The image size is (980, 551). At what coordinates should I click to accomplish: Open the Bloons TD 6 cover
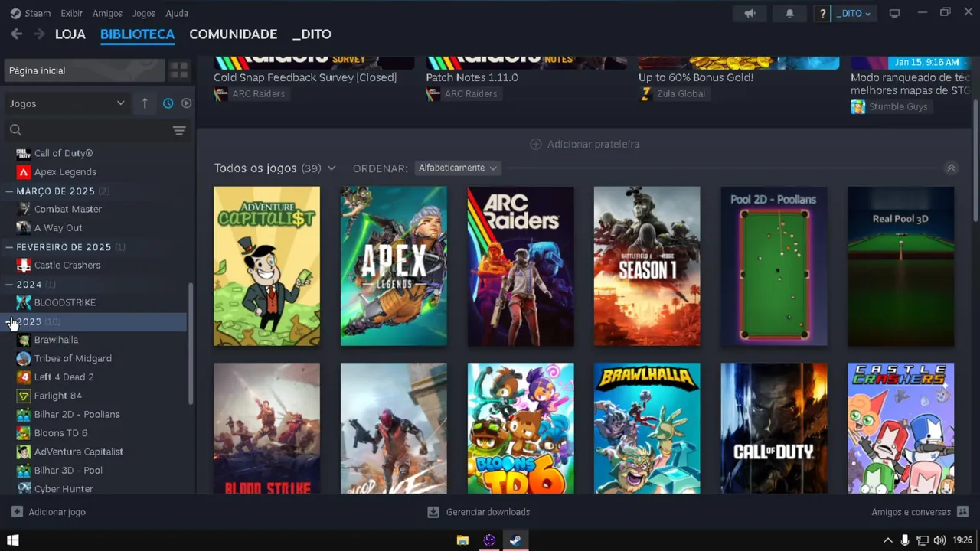point(521,429)
